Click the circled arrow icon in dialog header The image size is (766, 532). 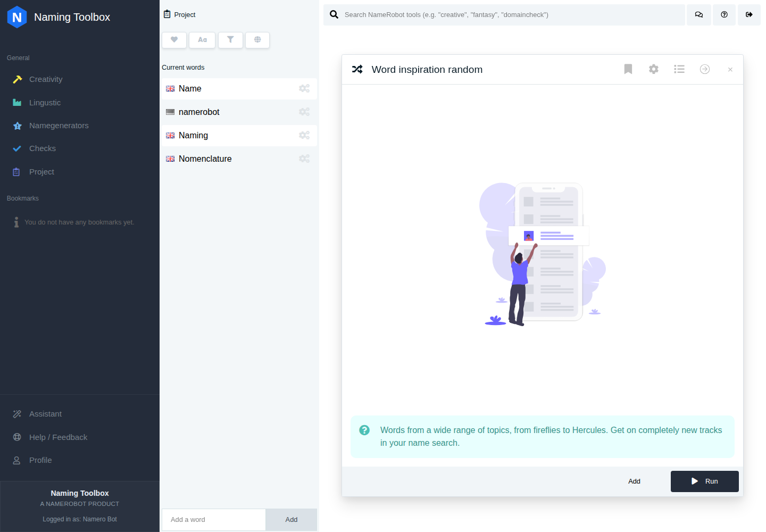[x=705, y=69]
